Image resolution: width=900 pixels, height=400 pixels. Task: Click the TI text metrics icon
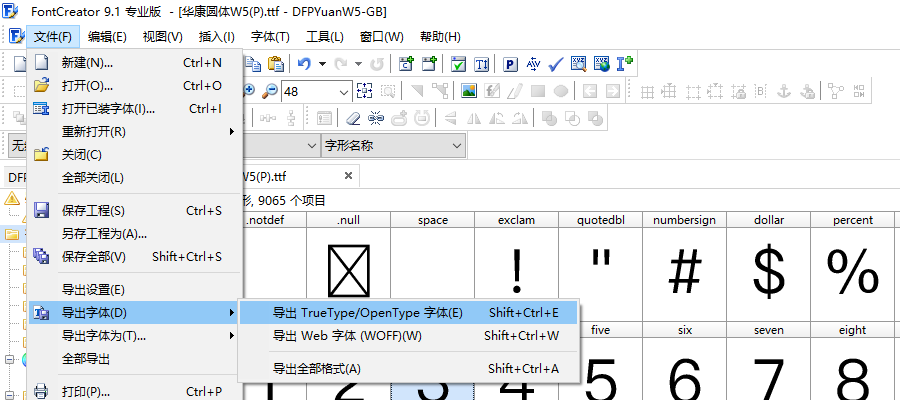pyautogui.click(x=482, y=64)
